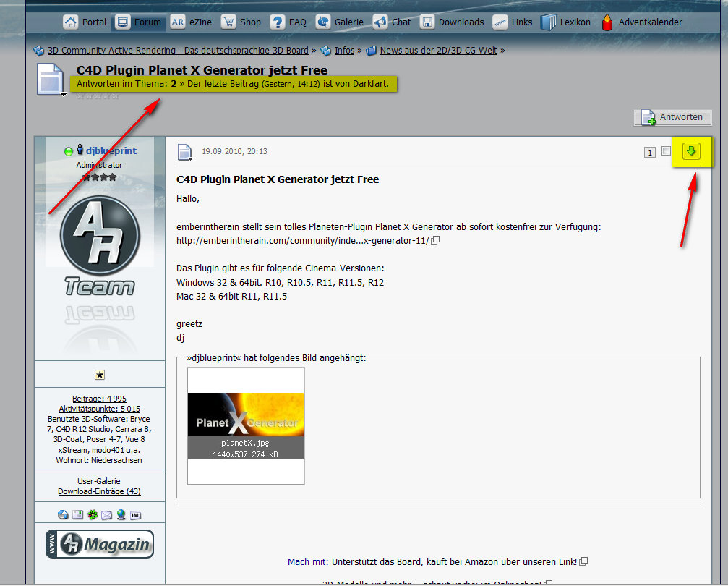Click the Administrator rank label
Screen dimensions: 728x586
(x=99, y=165)
